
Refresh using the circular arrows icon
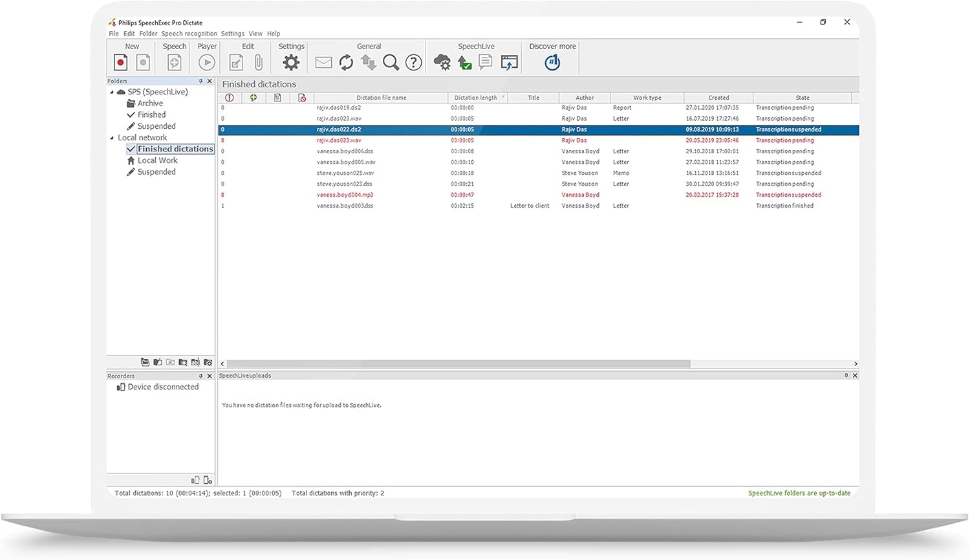pyautogui.click(x=346, y=62)
